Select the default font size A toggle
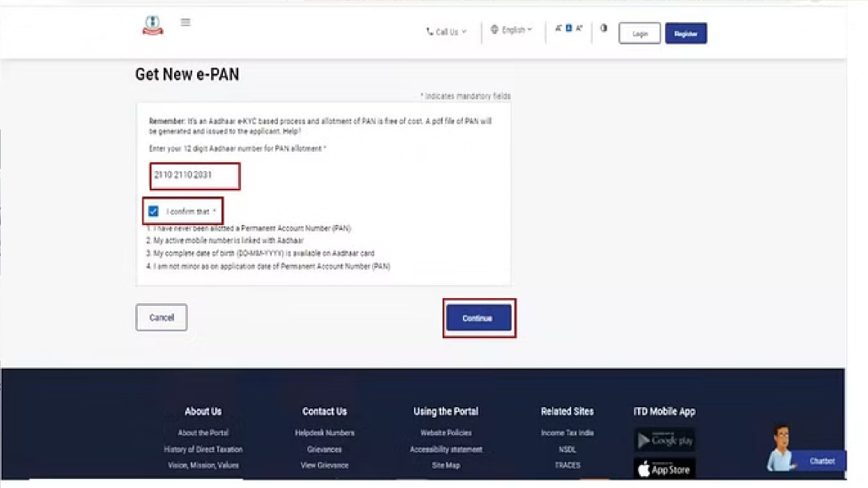 [568, 28]
